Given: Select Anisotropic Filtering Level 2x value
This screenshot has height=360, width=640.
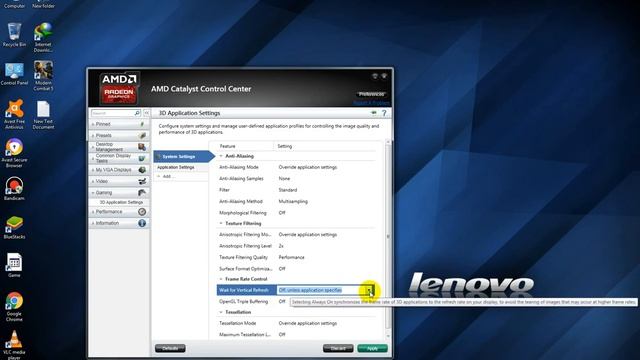Looking at the screenshot, I should pos(281,246).
